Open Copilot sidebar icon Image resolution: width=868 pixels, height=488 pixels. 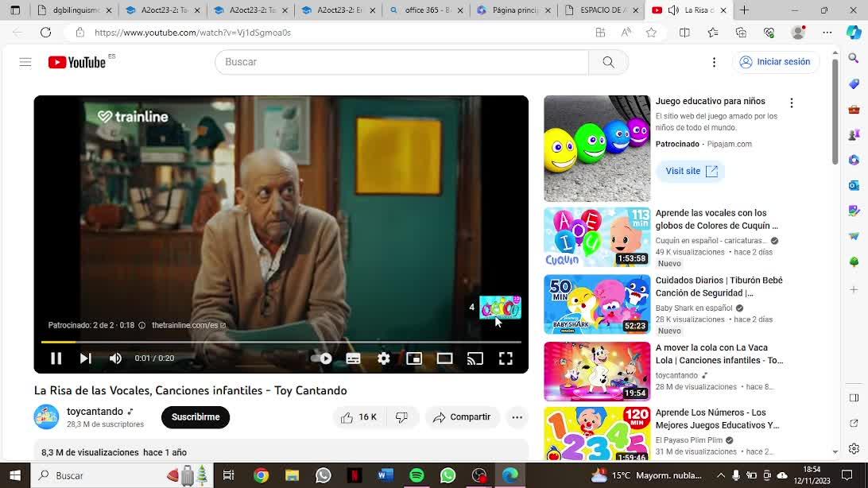pyautogui.click(x=854, y=33)
